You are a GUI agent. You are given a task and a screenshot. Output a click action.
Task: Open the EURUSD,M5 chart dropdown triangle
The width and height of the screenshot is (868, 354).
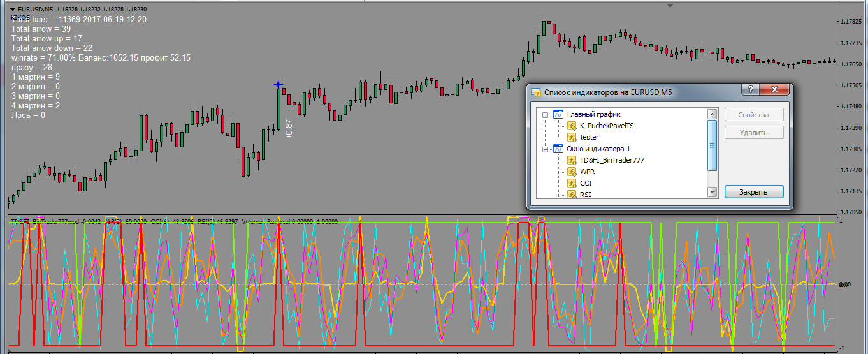point(13,10)
